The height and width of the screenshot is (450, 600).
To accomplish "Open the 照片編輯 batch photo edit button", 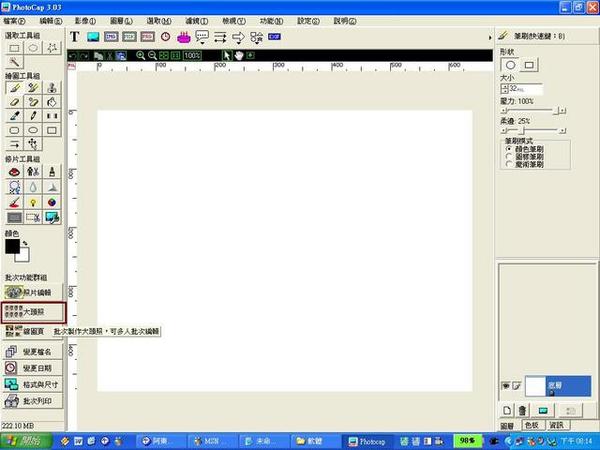I will [x=33, y=293].
